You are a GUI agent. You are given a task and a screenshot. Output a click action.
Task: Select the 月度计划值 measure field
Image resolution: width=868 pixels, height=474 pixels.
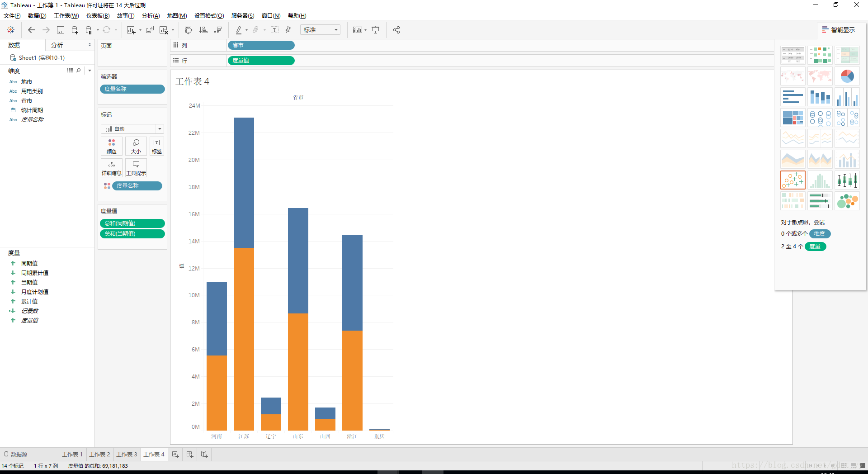click(x=35, y=292)
